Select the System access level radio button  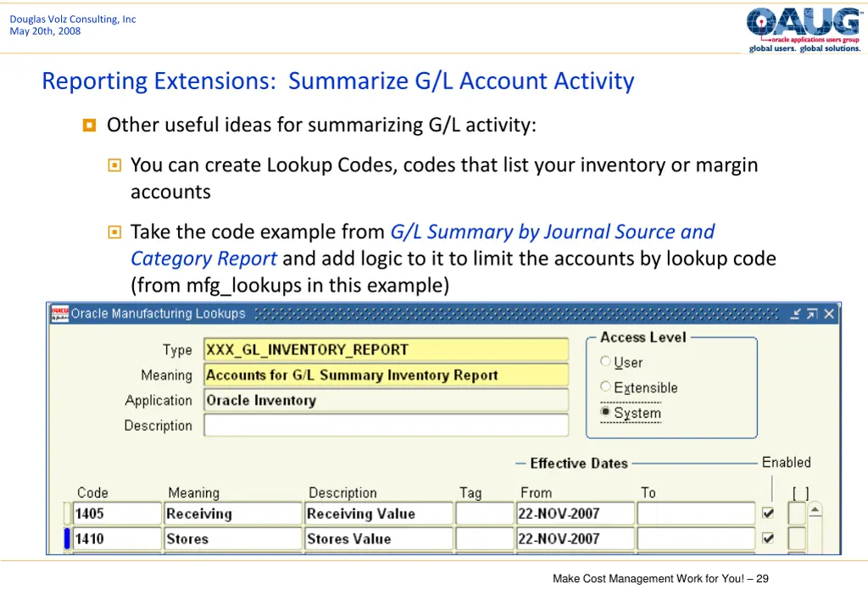tap(605, 412)
